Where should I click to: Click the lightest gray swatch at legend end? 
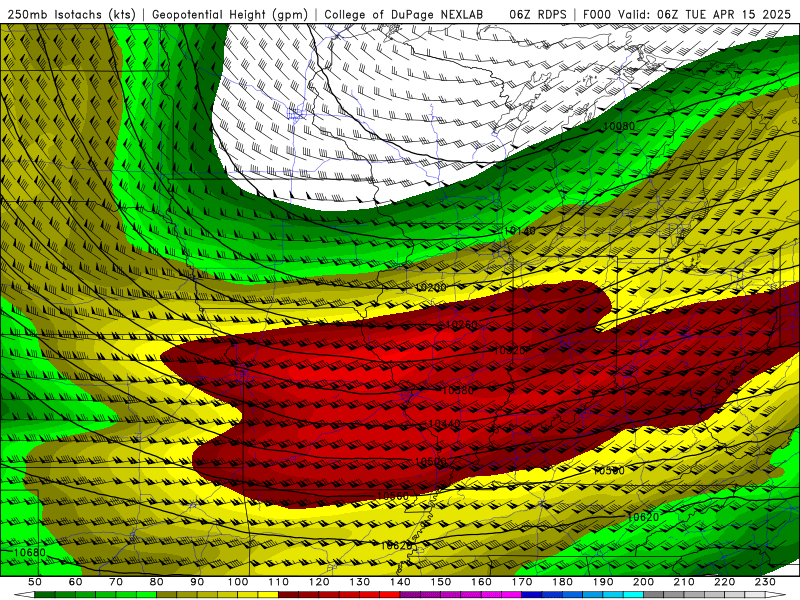pos(755,594)
